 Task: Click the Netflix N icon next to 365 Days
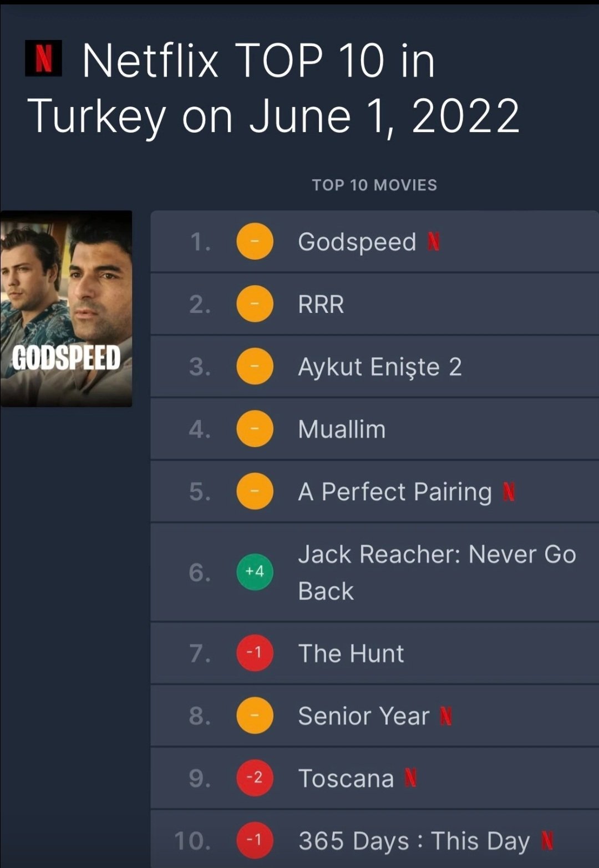pos(547,841)
